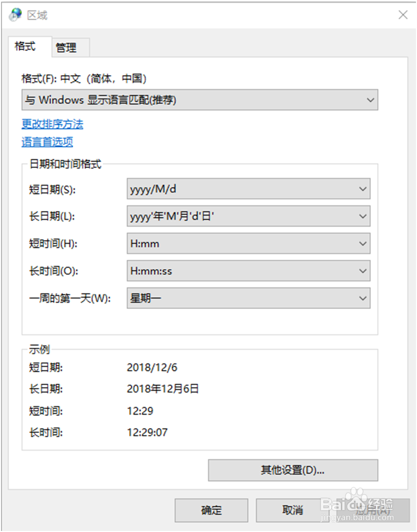Click the short date example 2018/12/6
Image resolution: width=417 pixels, height=532 pixels.
point(152,368)
